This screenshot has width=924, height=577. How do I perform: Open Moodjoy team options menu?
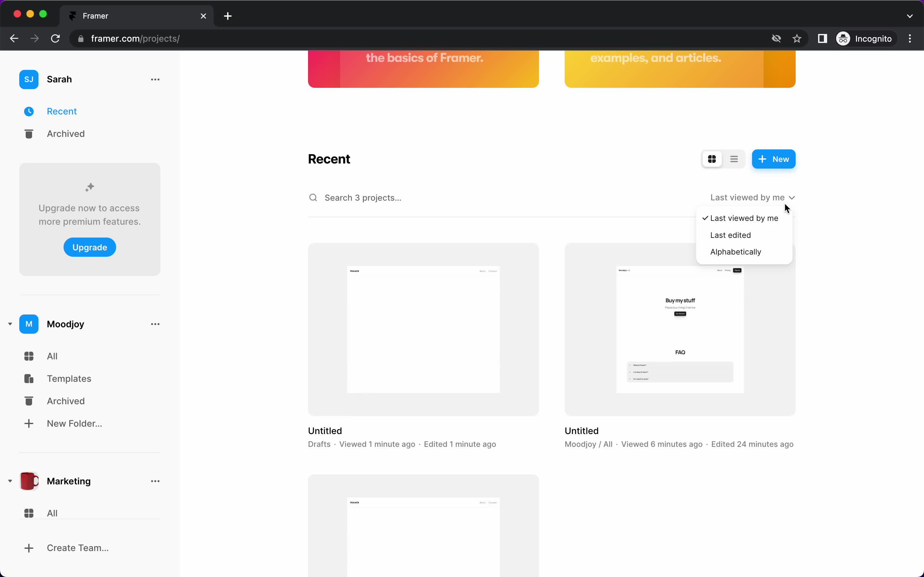pos(155,324)
